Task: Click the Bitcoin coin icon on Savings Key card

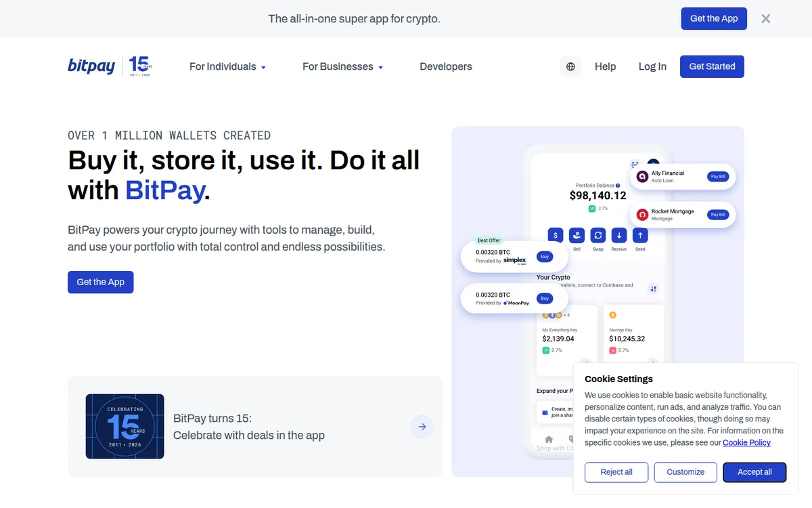Action: pyautogui.click(x=613, y=315)
